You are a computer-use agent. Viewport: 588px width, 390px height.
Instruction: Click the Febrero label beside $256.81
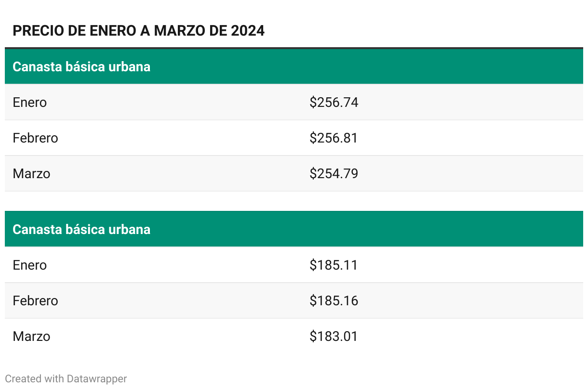35,138
